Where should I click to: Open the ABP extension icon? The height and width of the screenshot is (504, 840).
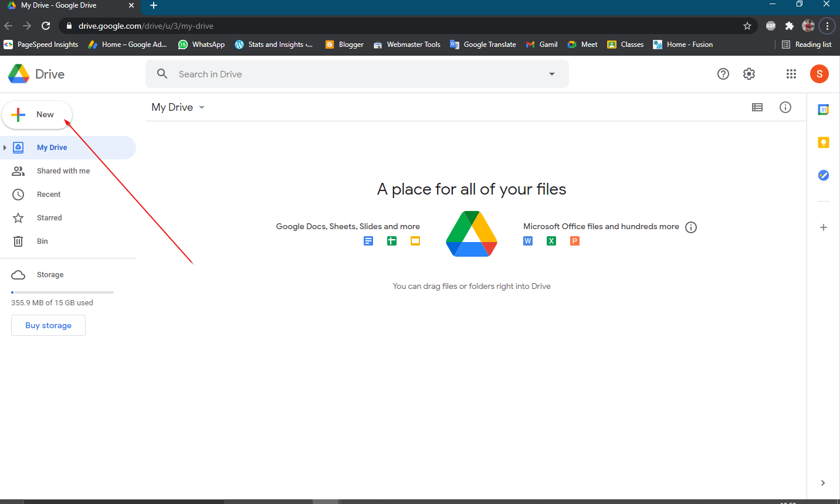tap(771, 26)
